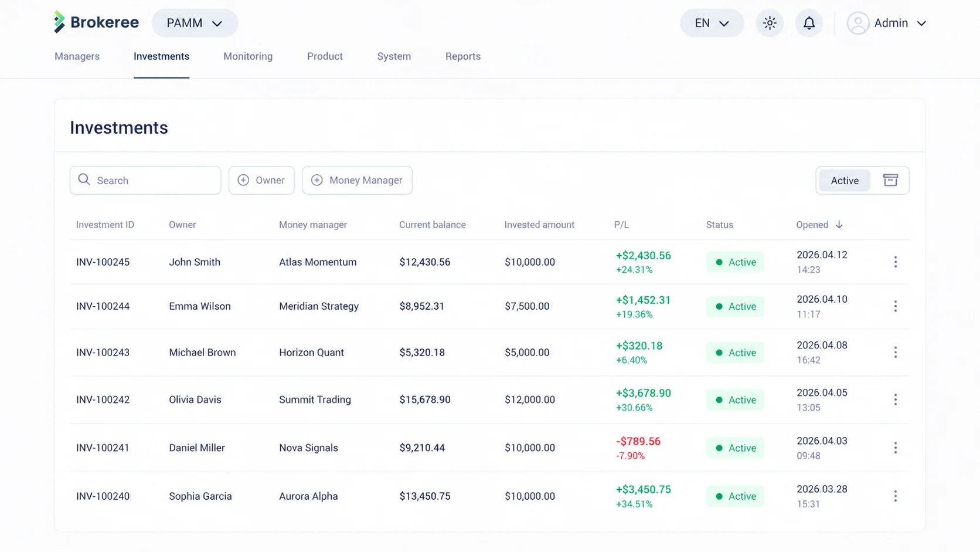
Task: Click the Admin user avatar icon
Action: coord(858,23)
